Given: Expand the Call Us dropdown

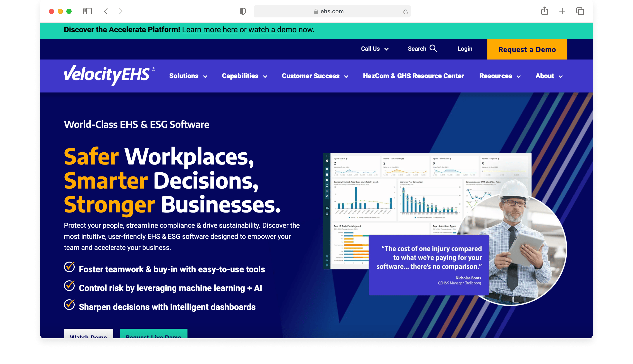Looking at the screenshot, I should pos(374,49).
